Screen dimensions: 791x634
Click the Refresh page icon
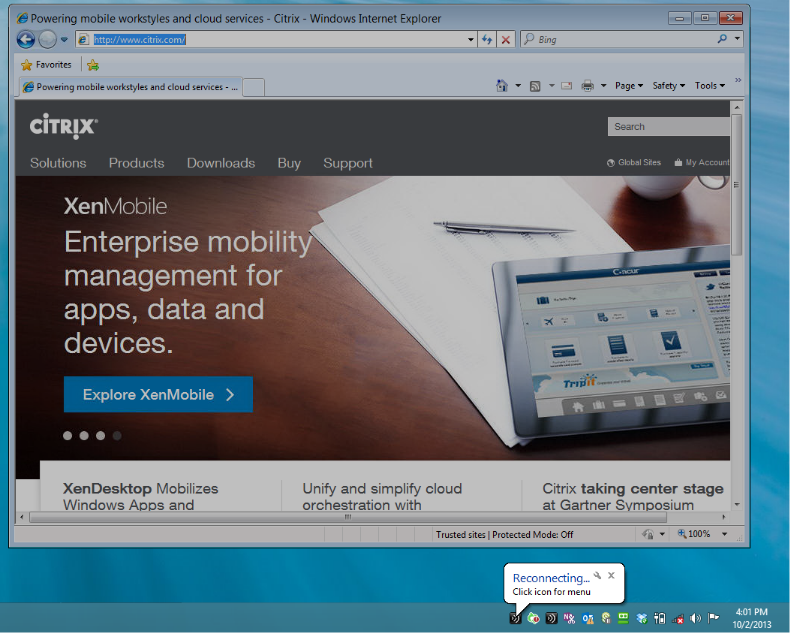(487, 39)
